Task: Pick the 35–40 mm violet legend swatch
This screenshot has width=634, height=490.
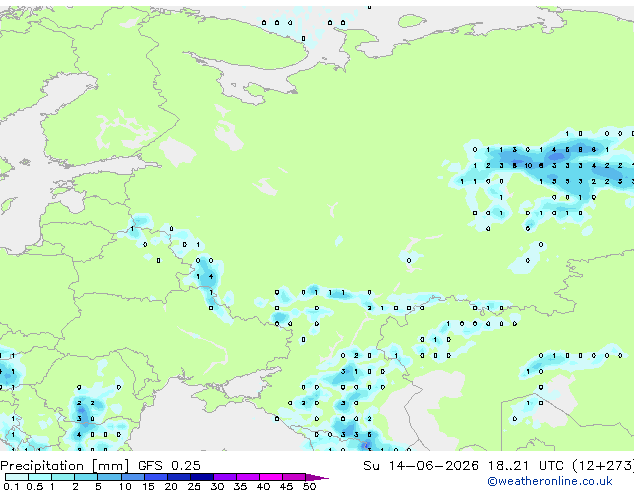Action: coord(247,477)
